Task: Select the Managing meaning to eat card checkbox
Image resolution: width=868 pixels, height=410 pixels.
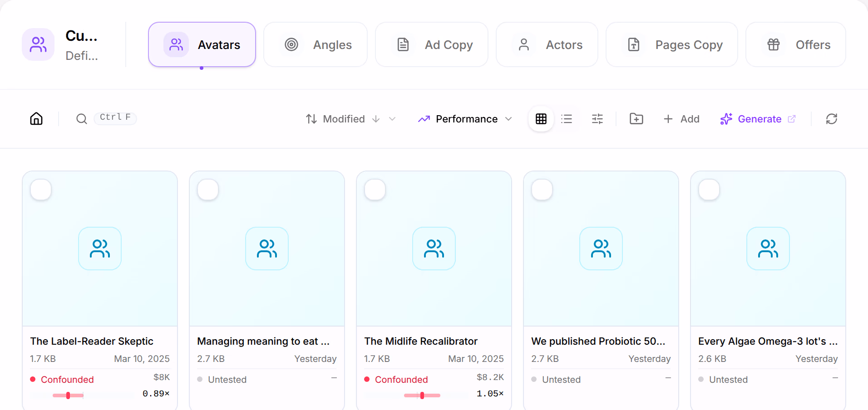Action: [208, 190]
